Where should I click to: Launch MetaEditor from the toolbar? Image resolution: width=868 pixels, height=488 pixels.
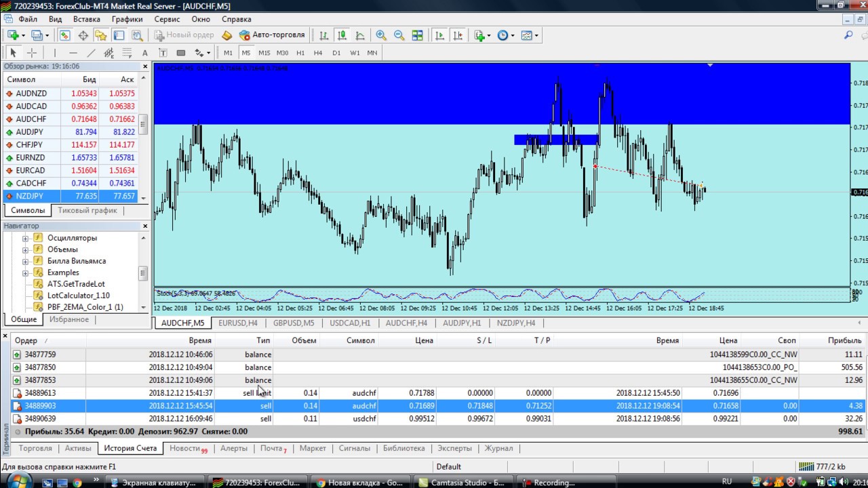(227, 35)
